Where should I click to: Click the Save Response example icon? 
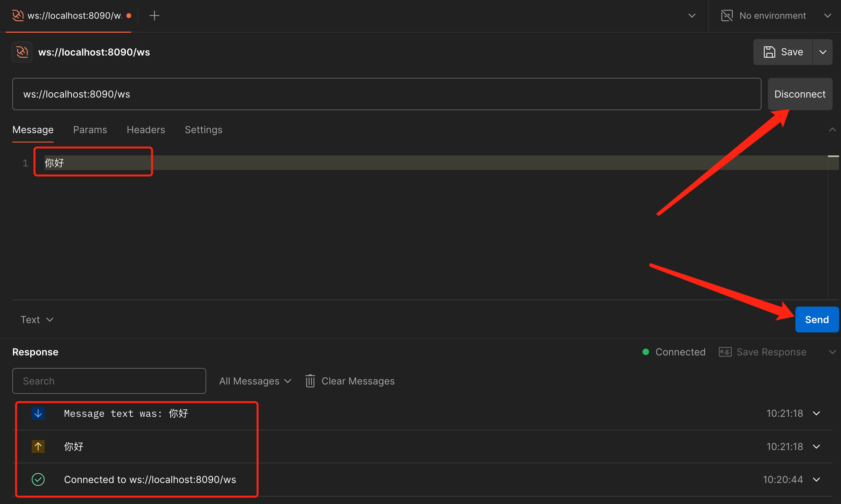point(725,352)
